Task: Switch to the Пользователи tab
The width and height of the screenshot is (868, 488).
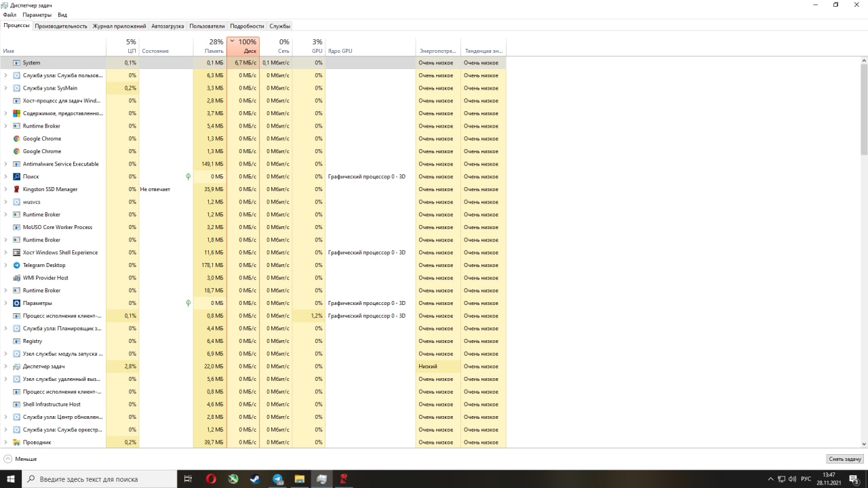Action: pos(207,26)
